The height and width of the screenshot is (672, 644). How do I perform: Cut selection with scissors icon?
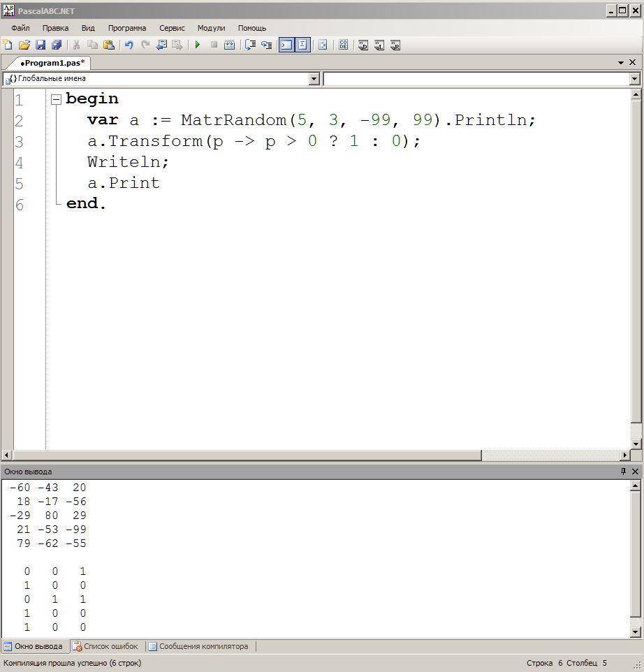(x=77, y=45)
